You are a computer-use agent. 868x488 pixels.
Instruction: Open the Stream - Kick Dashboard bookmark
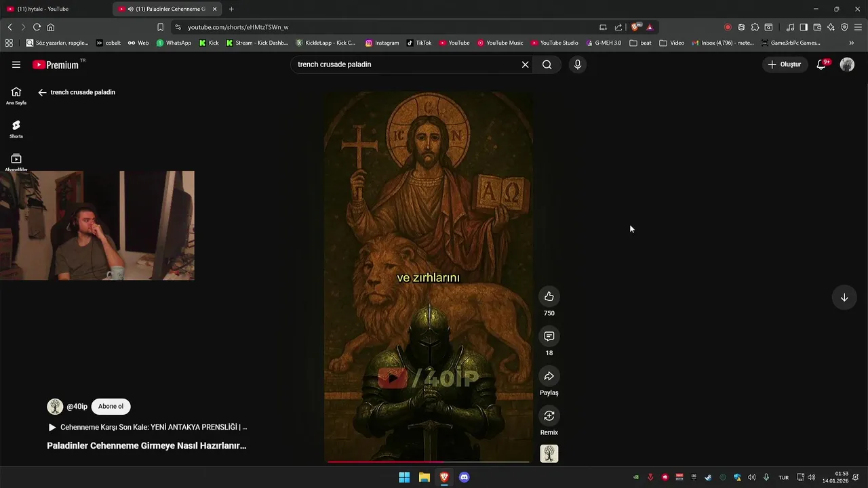258,43
